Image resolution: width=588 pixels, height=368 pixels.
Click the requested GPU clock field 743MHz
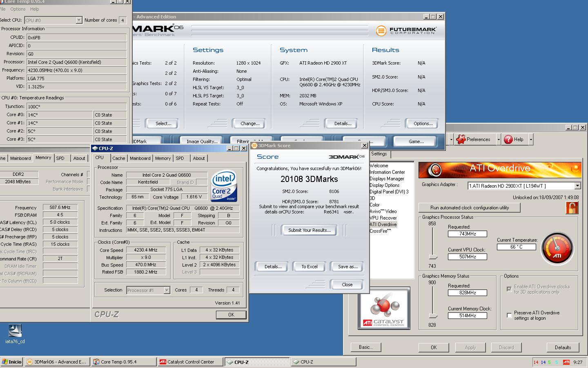click(467, 234)
